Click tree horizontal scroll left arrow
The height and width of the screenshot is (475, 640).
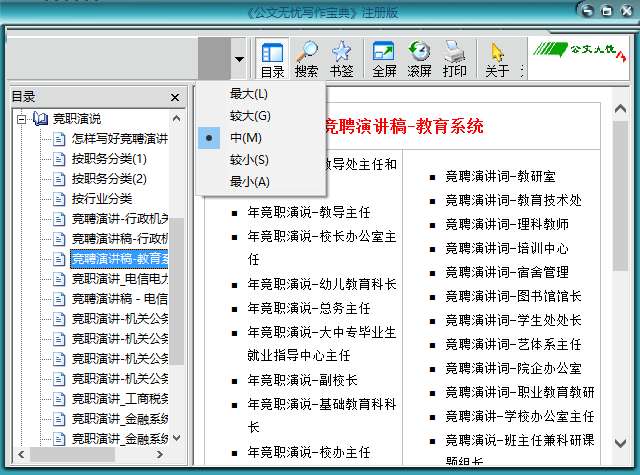coord(21,454)
